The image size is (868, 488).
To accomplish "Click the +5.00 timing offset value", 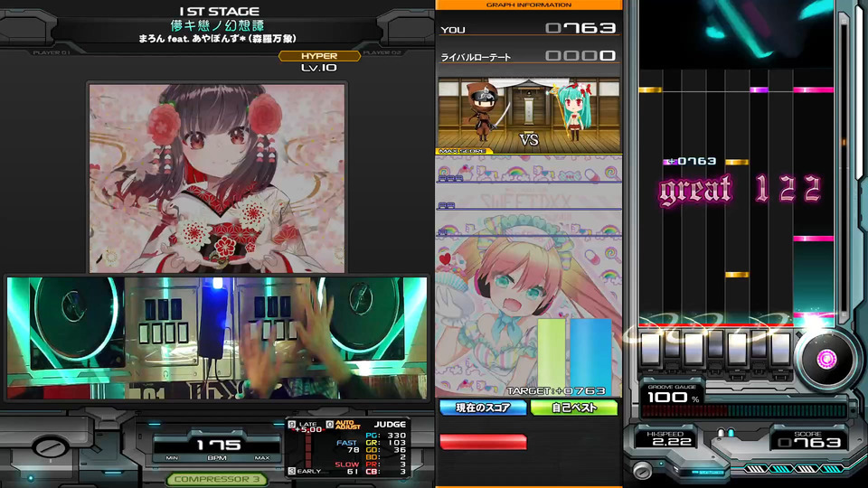I will pyautogui.click(x=309, y=429).
